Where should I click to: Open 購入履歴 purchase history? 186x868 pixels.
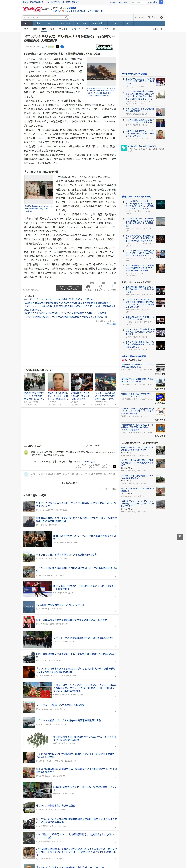152,17
